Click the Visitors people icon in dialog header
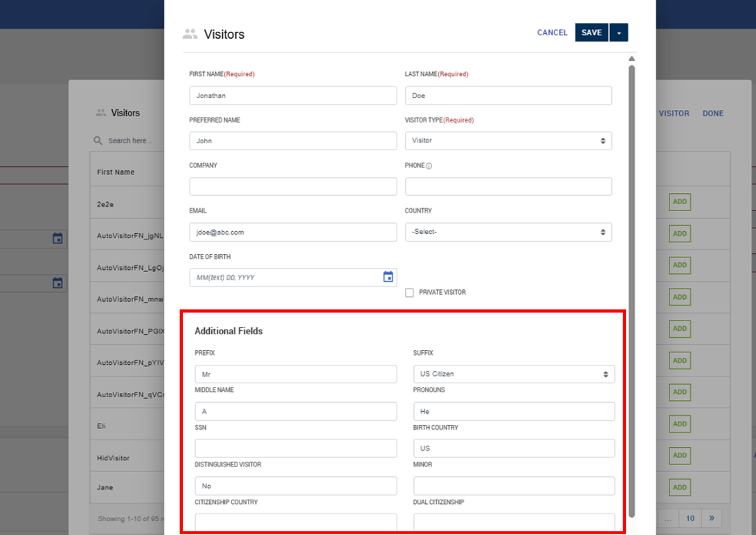This screenshot has width=756, height=535. click(190, 34)
